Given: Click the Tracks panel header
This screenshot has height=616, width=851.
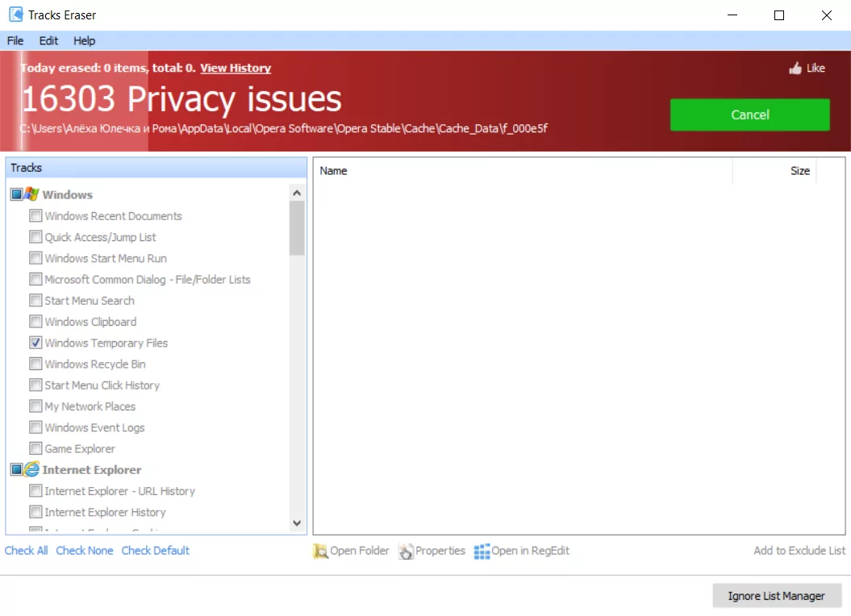Looking at the screenshot, I should click(x=156, y=168).
